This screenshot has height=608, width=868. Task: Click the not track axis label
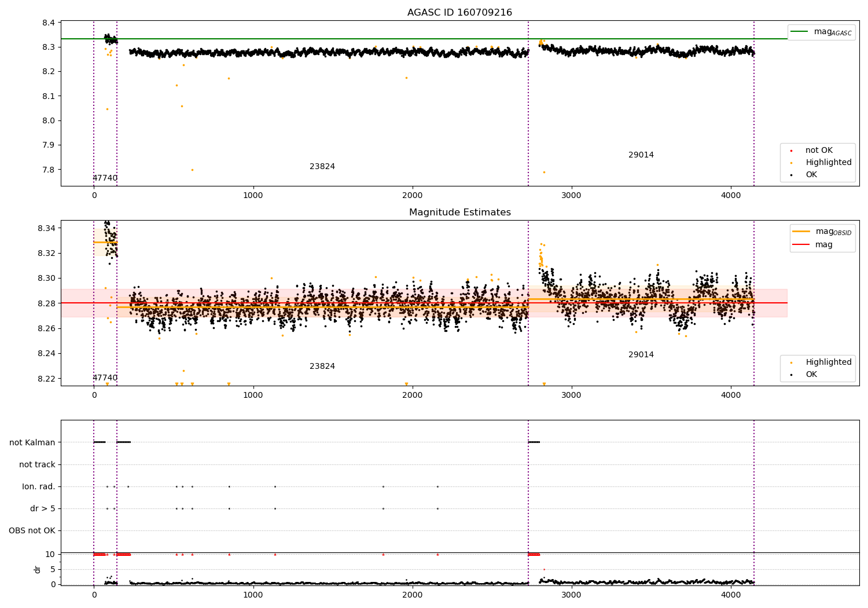pos(37,465)
